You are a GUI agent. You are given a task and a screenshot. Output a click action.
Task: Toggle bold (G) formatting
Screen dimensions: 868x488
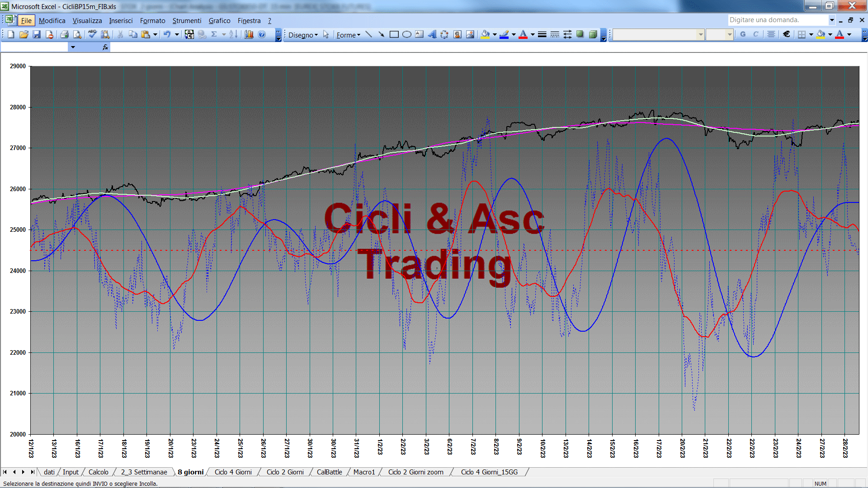(743, 35)
